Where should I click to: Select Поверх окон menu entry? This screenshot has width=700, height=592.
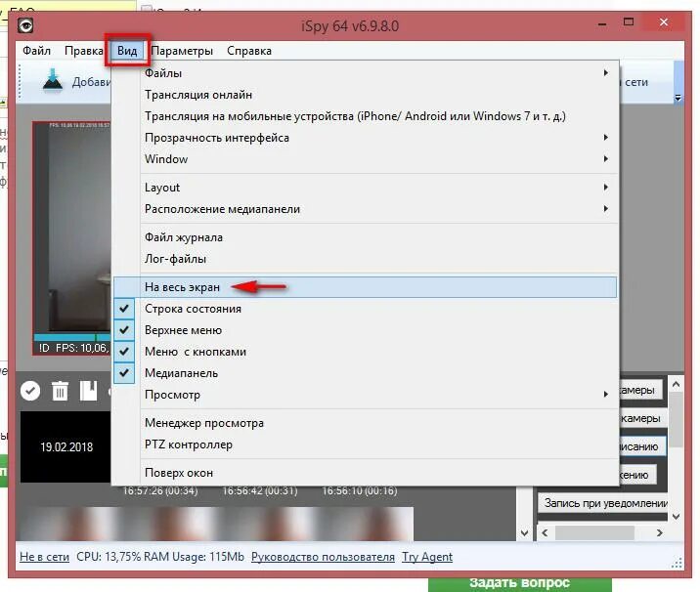coord(366,473)
